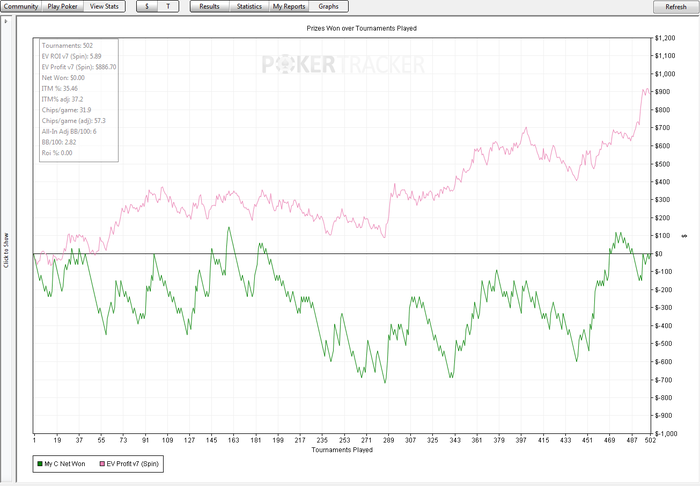Image resolution: width=700 pixels, height=486 pixels.
Task: Click the $1,200 y-axis label
Action: tap(665, 38)
